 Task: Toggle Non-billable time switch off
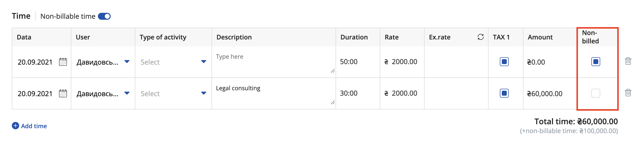(104, 16)
